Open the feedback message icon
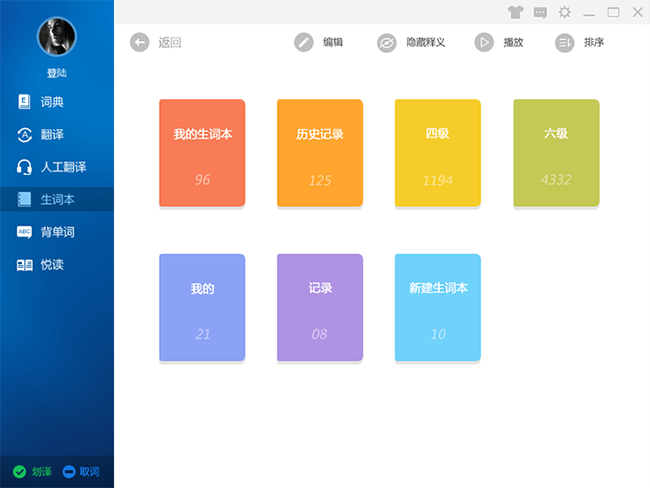This screenshot has height=488, width=650. click(540, 12)
